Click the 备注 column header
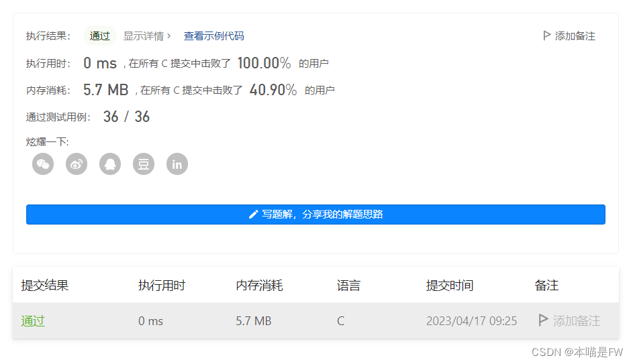633x364 pixels. (546, 286)
